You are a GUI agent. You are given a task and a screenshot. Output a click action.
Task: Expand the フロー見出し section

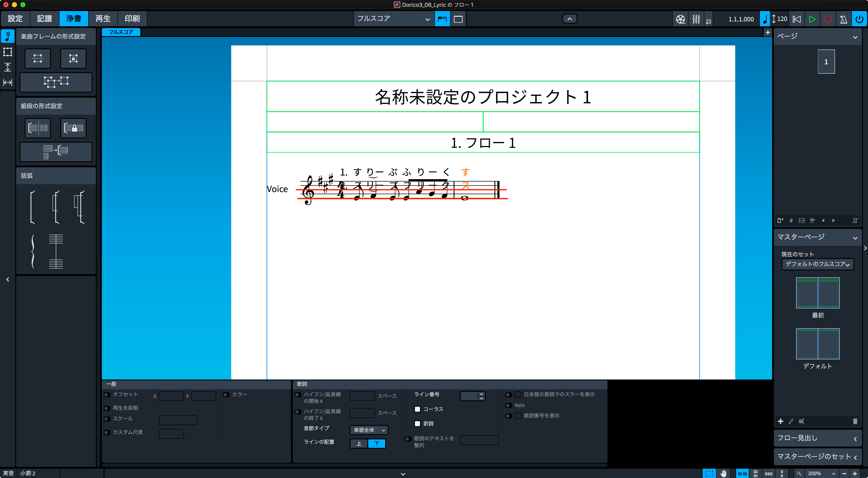[855, 439]
